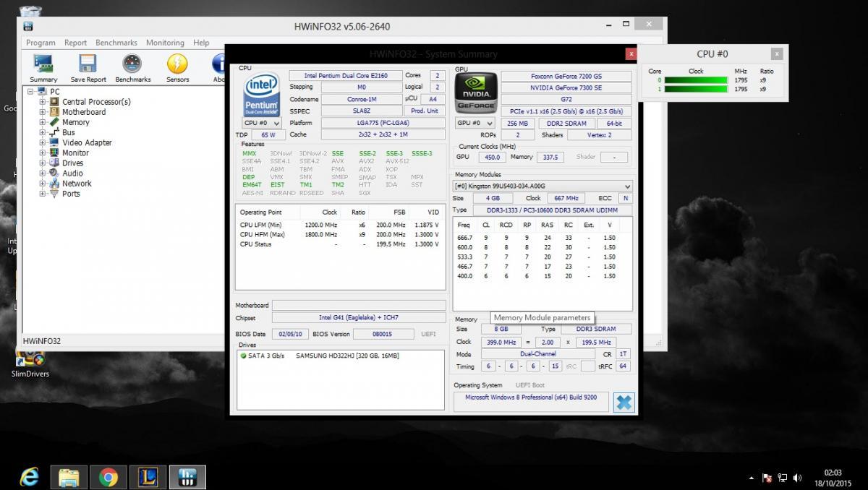Open the Help menu
Screen dimensions: 868x490
[201, 43]
